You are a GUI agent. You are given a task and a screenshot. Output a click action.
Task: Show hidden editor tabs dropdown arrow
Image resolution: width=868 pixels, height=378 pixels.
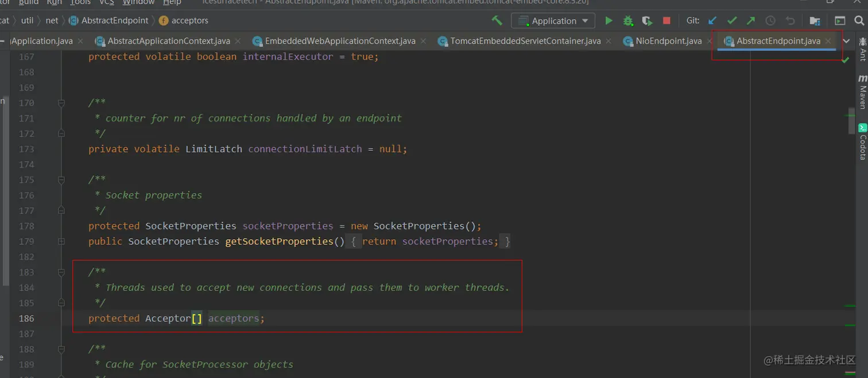847,41
